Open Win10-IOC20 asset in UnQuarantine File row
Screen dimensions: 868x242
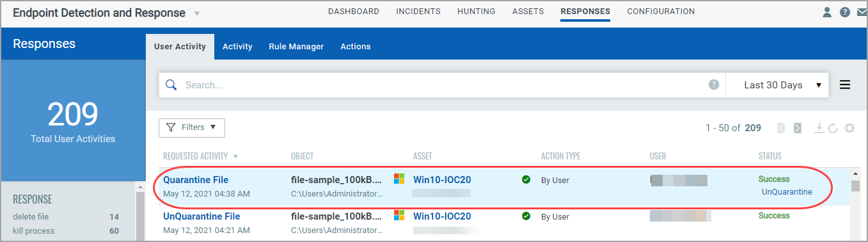[x=442, y=216]
